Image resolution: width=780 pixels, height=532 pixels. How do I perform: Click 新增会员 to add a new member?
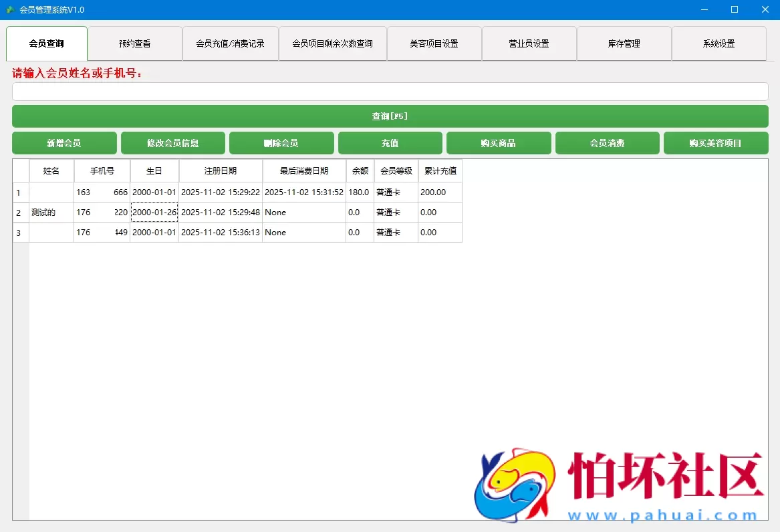pyautogui.click(x=64, y=142)
